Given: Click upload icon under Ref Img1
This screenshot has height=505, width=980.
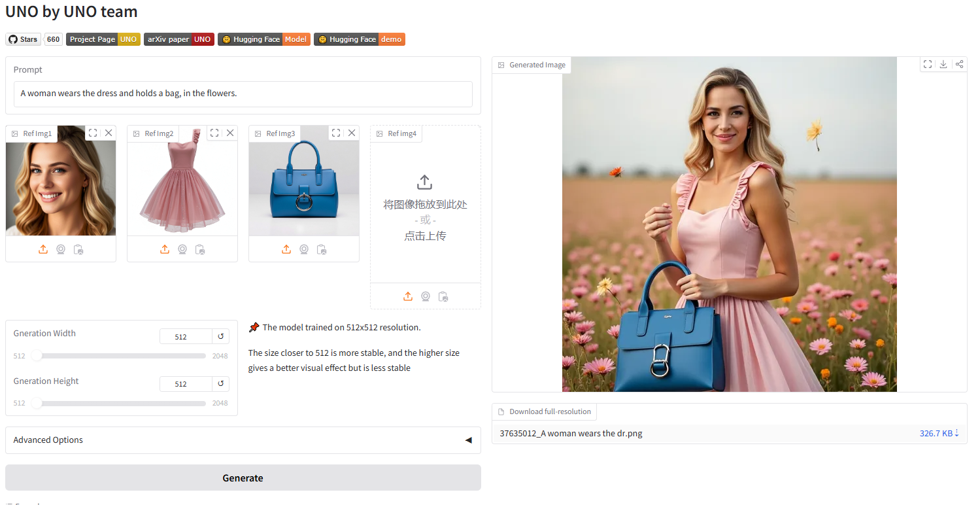Looking at the screenshot, I should pos(43,249).
